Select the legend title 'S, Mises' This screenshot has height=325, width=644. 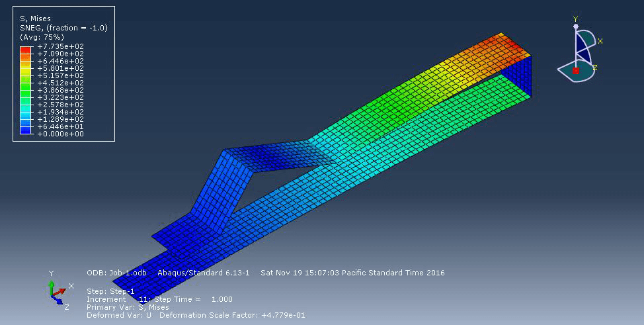[35, 19]
